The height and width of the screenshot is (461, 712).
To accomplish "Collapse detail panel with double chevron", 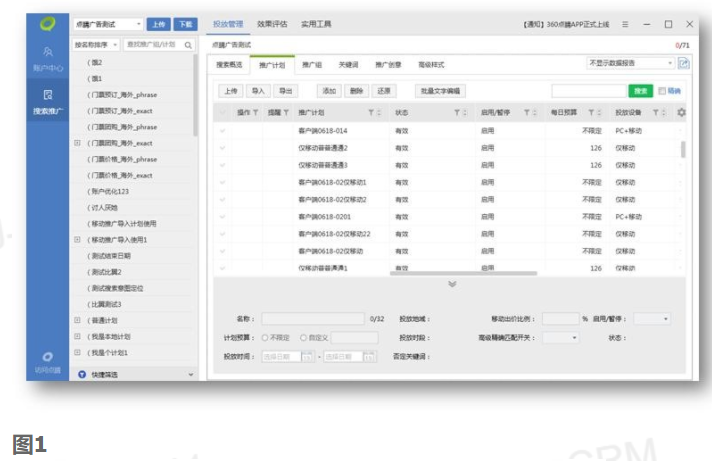I will point(452,284).
